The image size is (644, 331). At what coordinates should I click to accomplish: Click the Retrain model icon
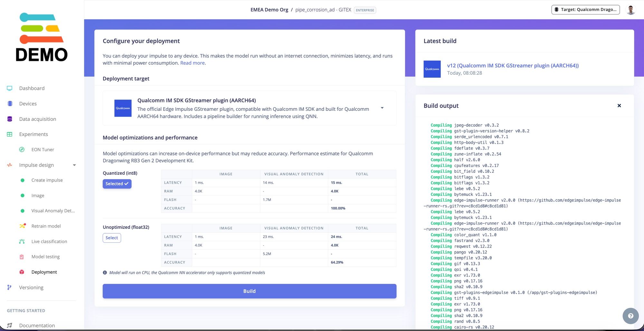coord(23,226)
